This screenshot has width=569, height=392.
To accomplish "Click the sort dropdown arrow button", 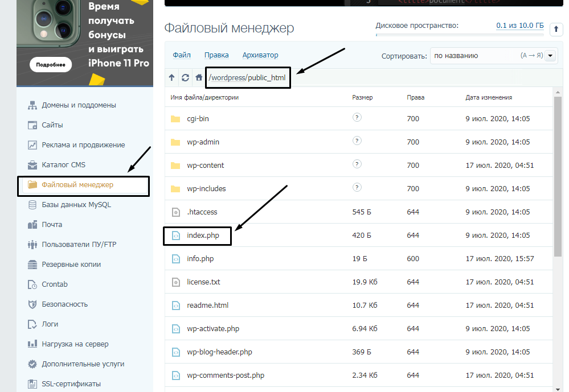I will (x=550, y=56).
